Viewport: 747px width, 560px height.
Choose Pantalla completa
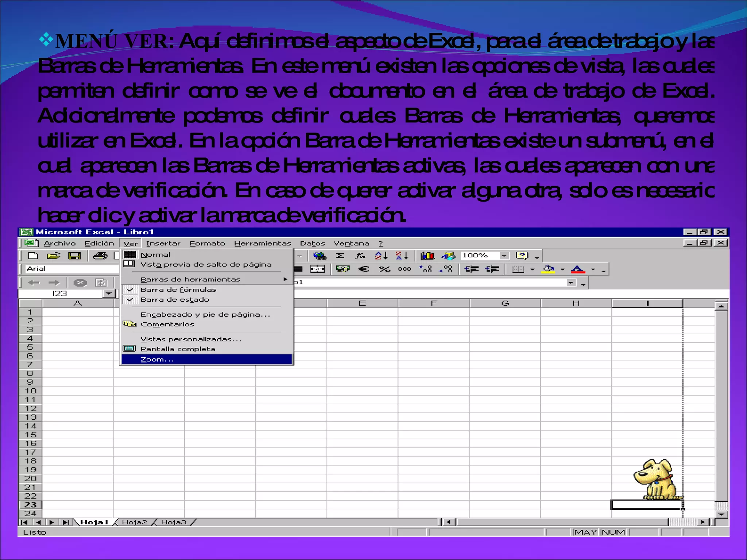click(x=207, y=349)
